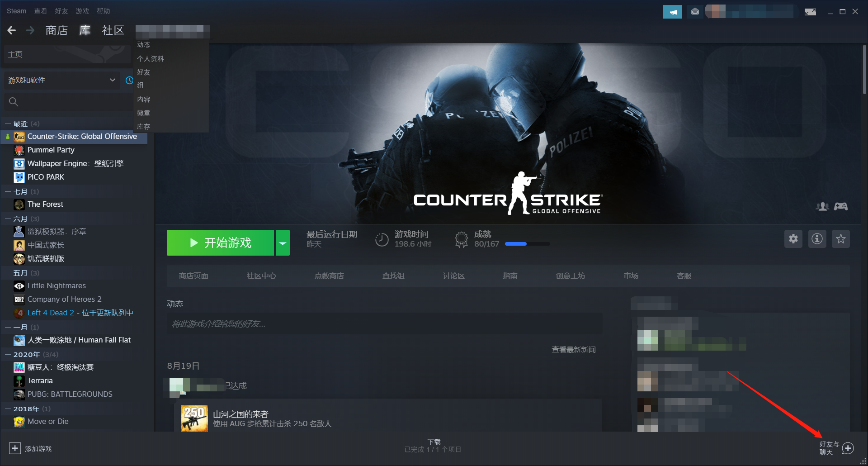
Task: Click the Terraria game icon
Action: (x=19, y=381)
